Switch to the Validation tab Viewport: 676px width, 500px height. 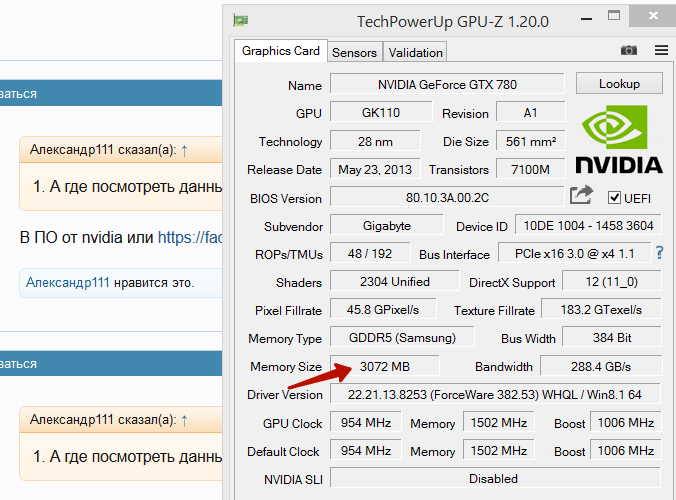coord(415,53)
